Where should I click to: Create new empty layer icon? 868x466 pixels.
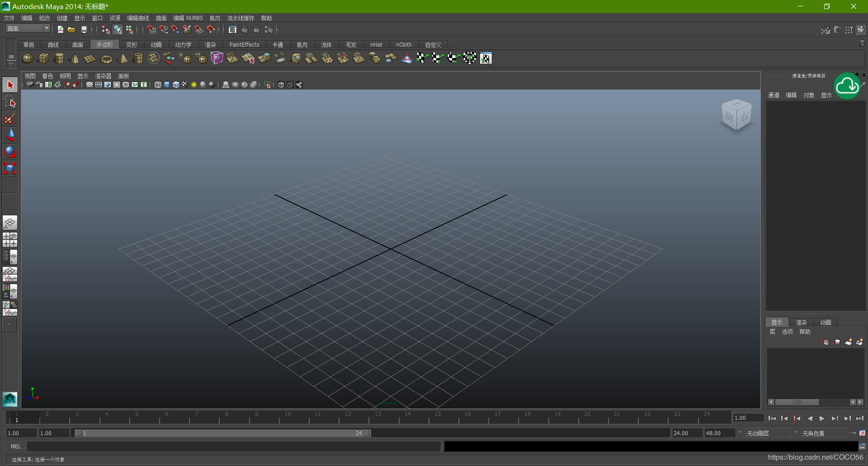click(x=849, y=342)
